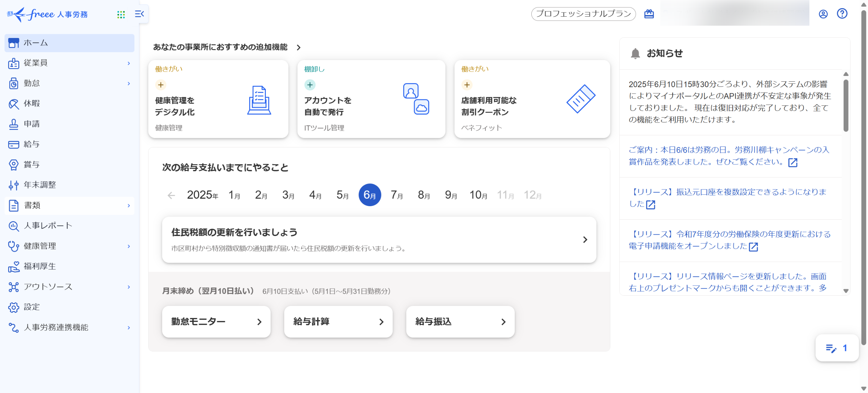Expand the 書類 sidebar submenu

[129, 205]
